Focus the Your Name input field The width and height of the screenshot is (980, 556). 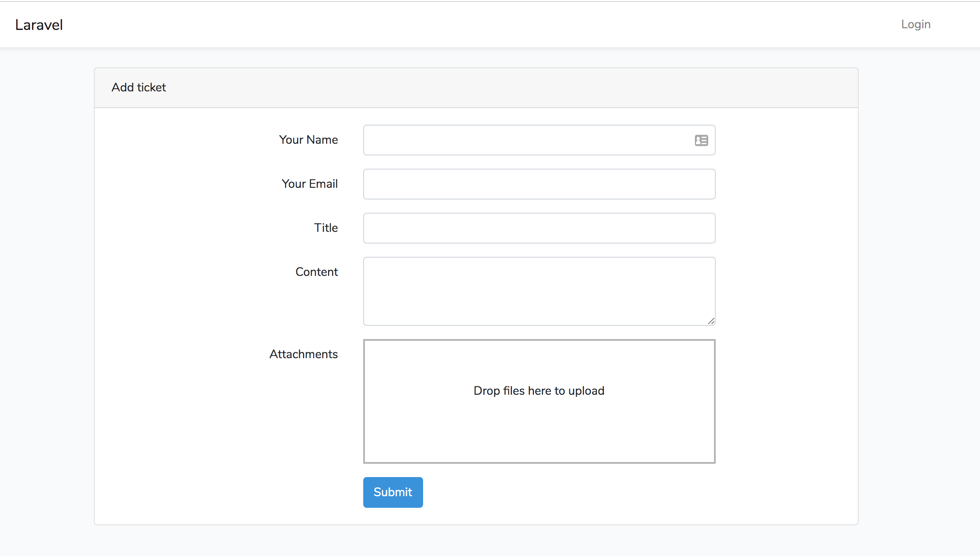(x=524, y=140)
